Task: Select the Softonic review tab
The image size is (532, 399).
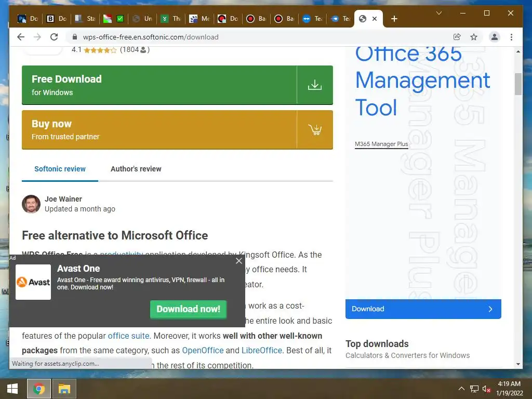Action: [60, 169]
